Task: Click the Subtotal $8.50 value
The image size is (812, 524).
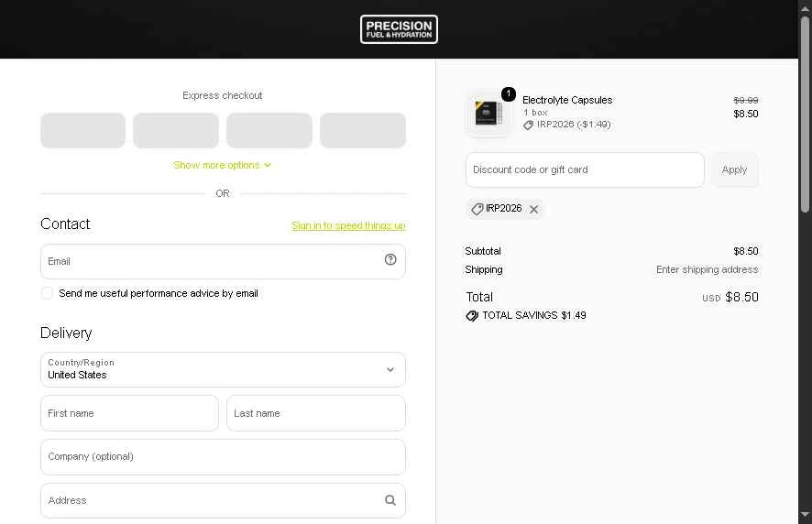Action: point(746,251)
